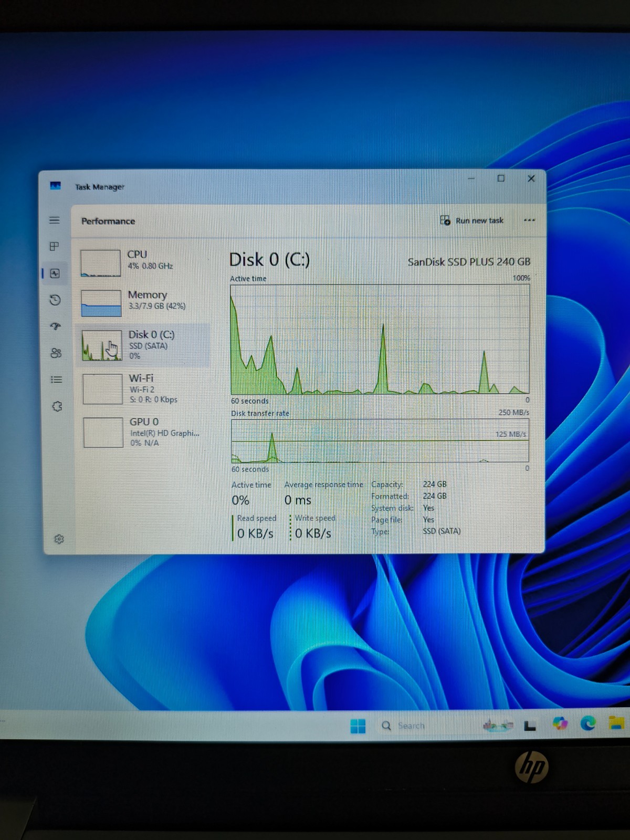Maximize the Task Manager window

[501, 178]
